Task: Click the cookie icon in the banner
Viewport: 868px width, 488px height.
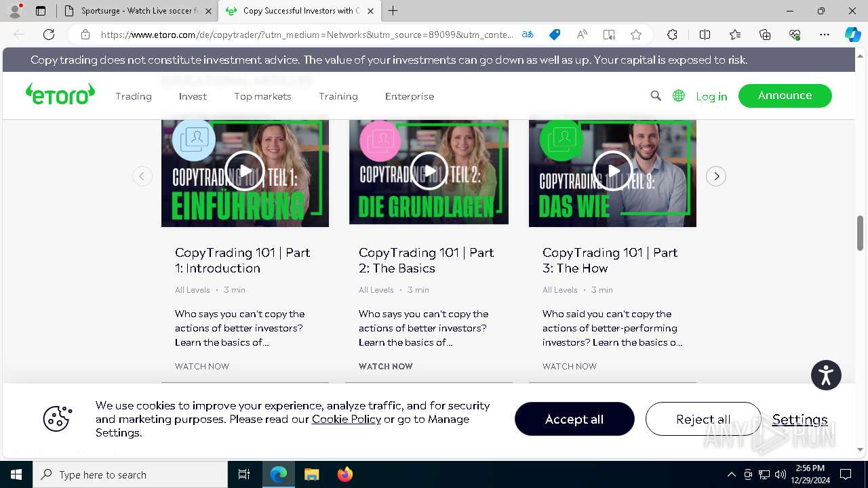Action: pos(57,418)
